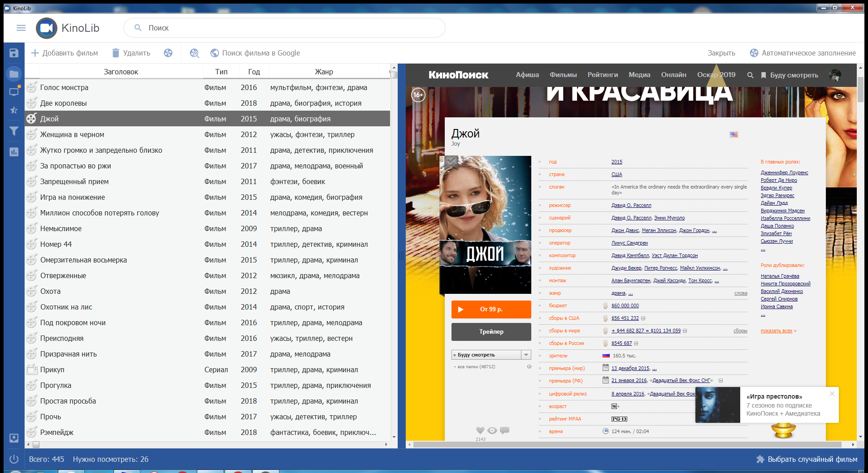Open the hamburger main menu
868x473 pixels.
click(x=21, y=28)
